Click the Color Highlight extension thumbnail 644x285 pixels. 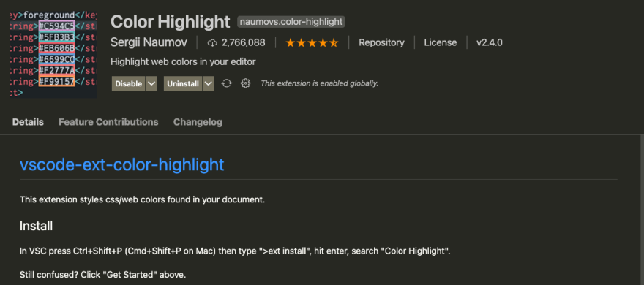coord(54,55)
